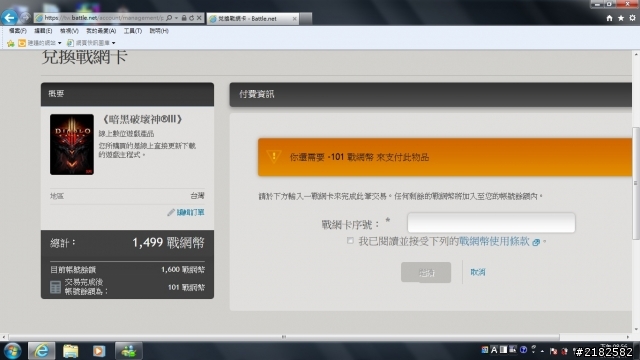Click the IME half/full width toggle icon
This screenshot has height=360, width=640.
coord(504,350)
